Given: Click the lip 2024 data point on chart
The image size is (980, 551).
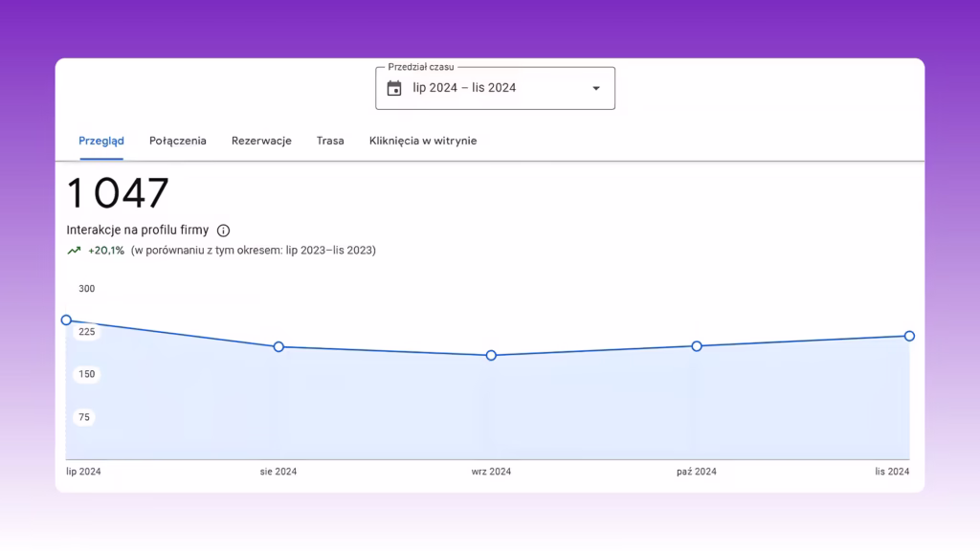Looking at the screenshot, I should pyautogui.click(x=66, y=320).
